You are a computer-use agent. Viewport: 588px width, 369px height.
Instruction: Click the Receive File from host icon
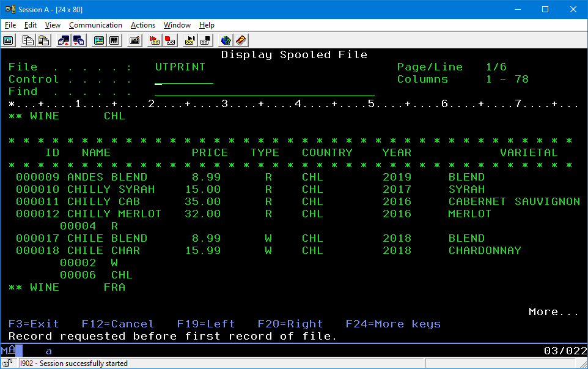79,40
